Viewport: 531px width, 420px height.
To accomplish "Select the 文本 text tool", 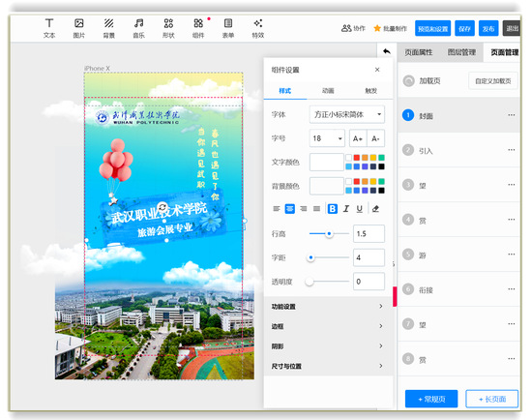I will pos(49,28).
